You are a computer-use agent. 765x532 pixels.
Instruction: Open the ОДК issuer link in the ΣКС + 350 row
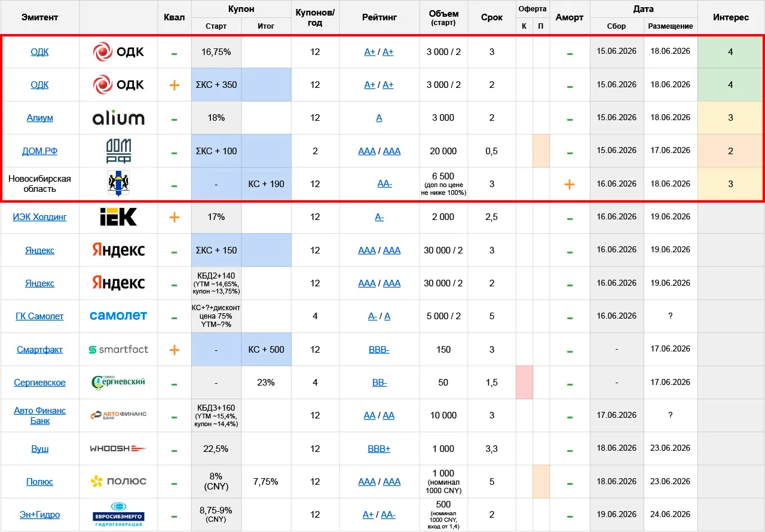click(39, 85)
